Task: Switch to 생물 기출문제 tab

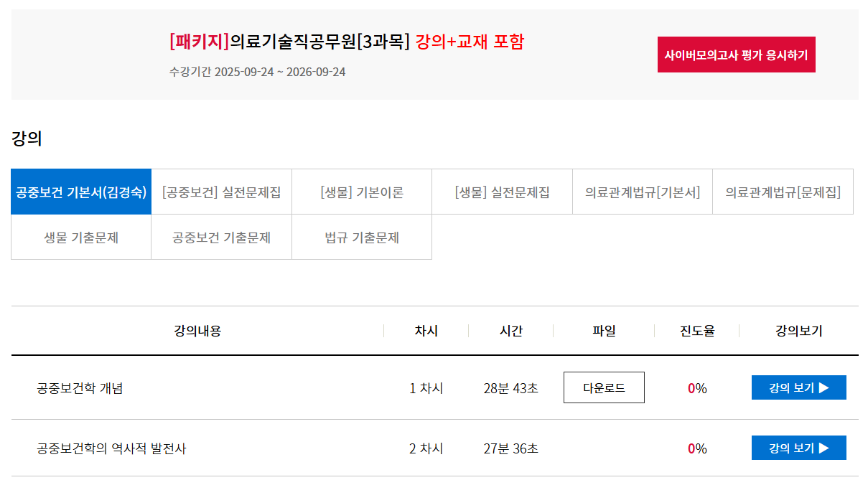Action: click(81, 237)
